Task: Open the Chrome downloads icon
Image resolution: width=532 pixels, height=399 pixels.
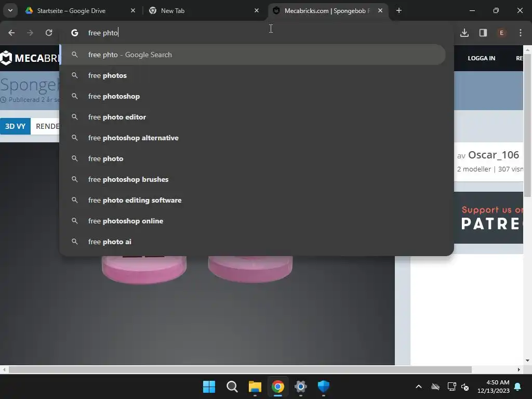Action: pos(464,33)
